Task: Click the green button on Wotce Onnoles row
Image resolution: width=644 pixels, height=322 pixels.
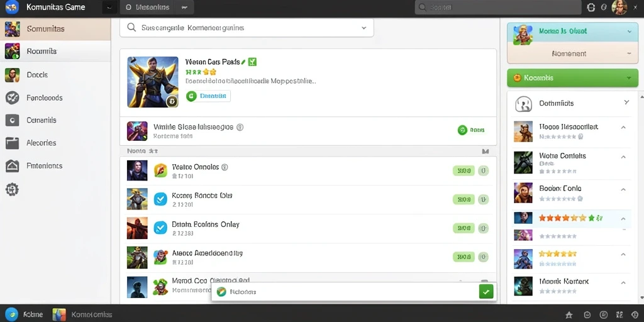Action: tap(464, 171)
